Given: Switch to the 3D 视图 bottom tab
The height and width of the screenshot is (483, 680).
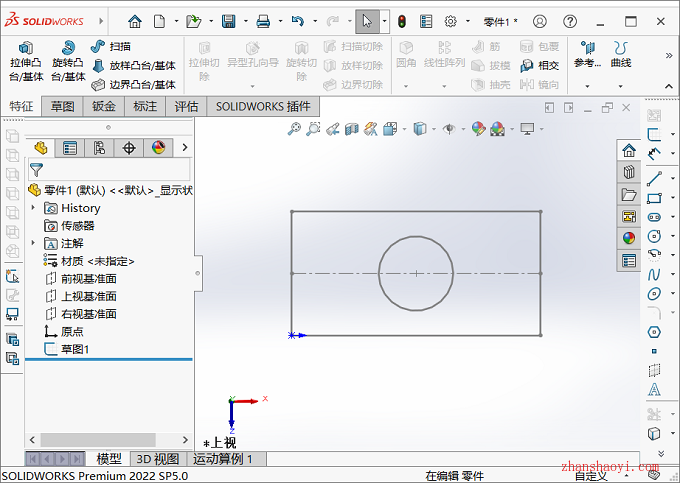Looking at the screenshot, I should click(x=158, y=459).
